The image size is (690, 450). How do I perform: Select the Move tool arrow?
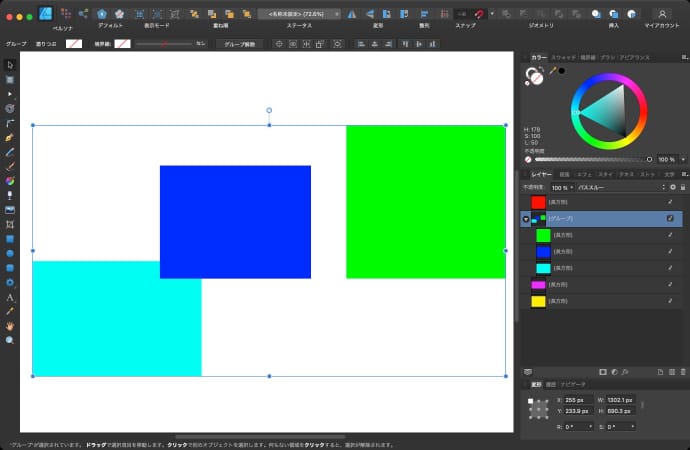(x=10, y=65)
